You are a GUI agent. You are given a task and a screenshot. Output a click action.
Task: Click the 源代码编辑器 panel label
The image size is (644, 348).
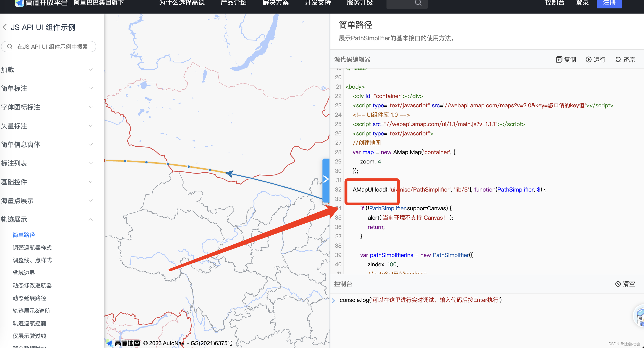coord(352,60)
